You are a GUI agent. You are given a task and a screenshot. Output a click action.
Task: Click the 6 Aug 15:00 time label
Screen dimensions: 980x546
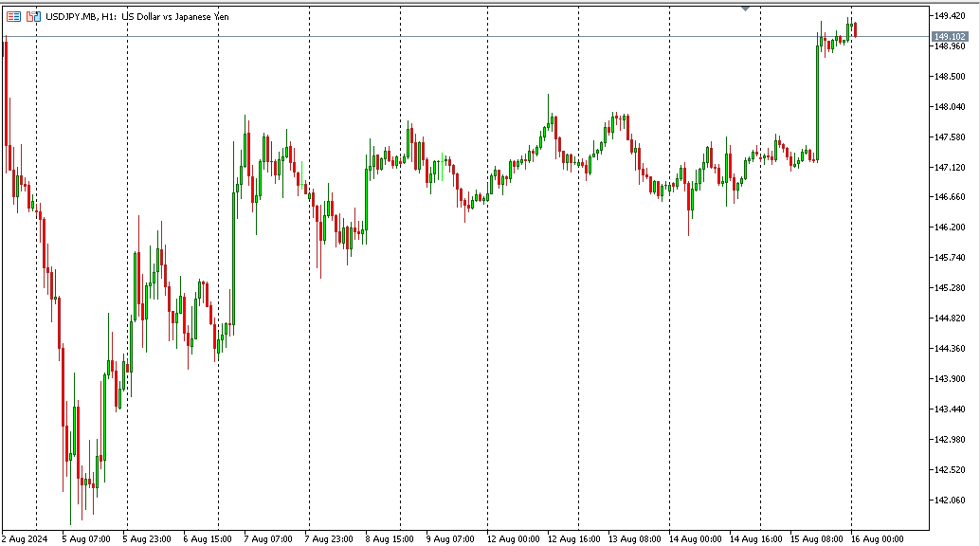tap(208, 539)
